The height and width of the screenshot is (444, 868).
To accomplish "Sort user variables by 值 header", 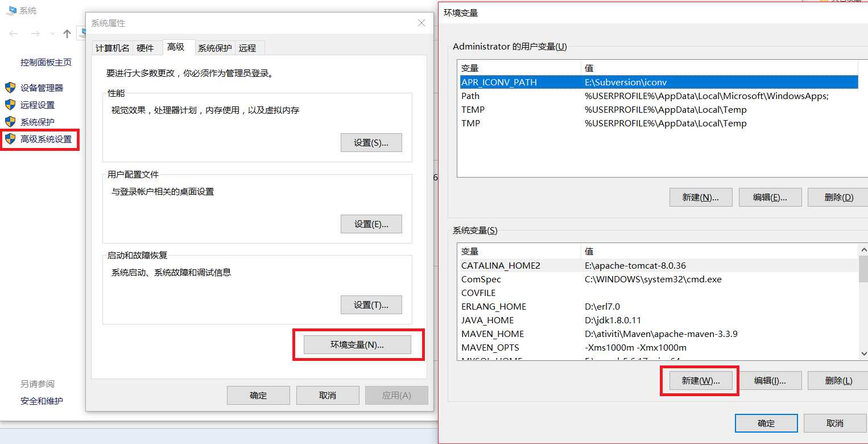I will 720,68.
